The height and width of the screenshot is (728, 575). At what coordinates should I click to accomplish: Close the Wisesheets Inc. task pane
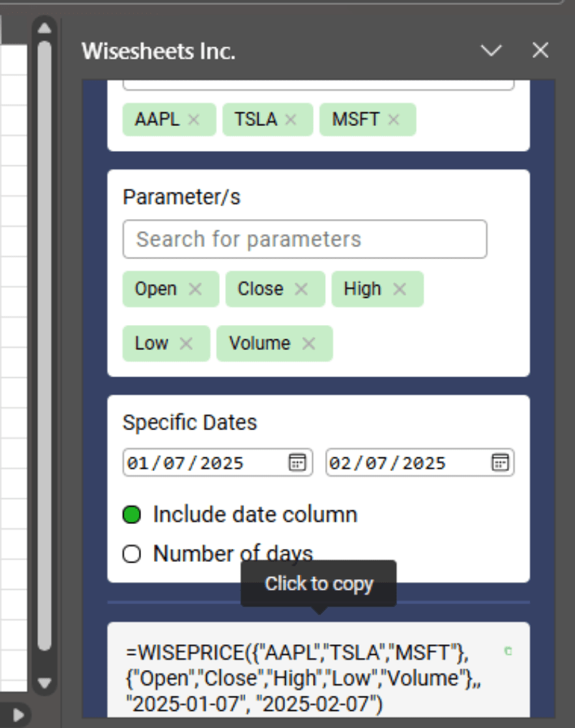(x=539, y=51)
